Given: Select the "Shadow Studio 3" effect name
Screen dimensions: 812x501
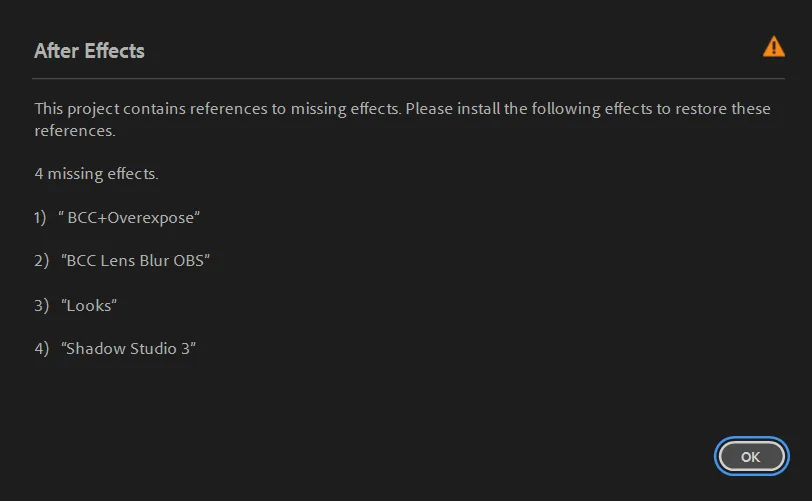Looking at the screenshot, I should (128, 349).
